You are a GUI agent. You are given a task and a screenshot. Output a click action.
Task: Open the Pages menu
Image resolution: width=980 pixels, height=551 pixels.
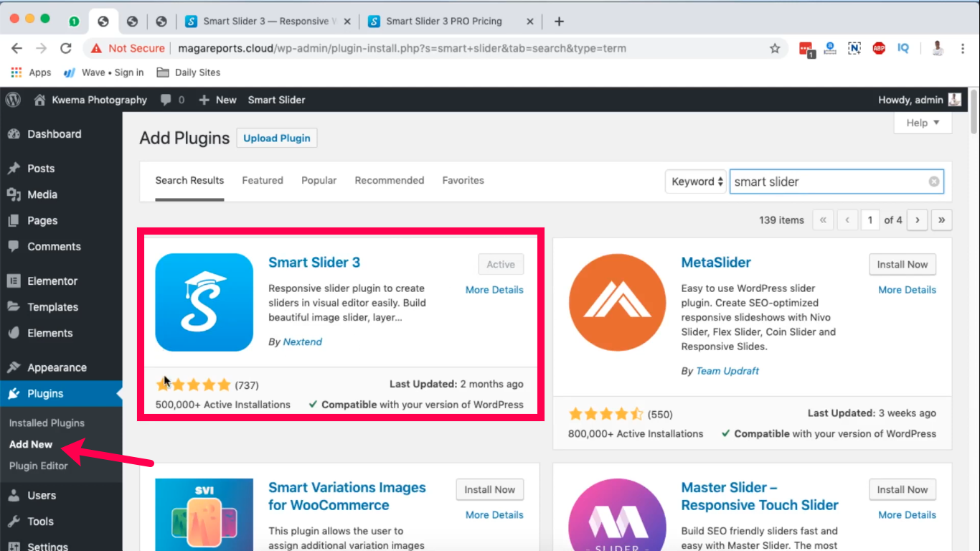coord(42,220)
